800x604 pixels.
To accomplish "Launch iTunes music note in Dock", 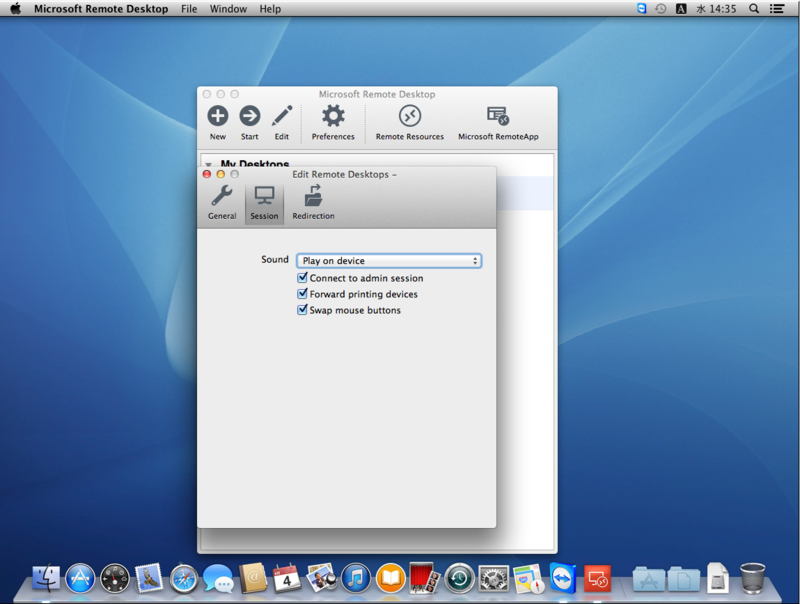I will tap(356, 578).
